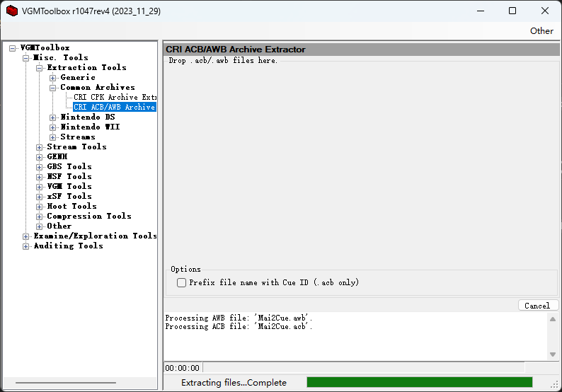562x392 pixels.
Task: Expand the Generic tree node
Action: click(53, 78)
